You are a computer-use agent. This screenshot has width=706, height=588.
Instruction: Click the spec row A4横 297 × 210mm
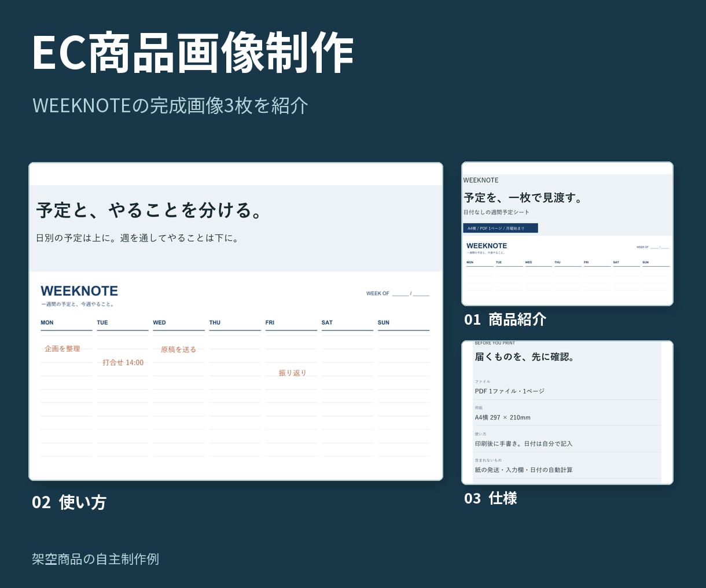[x=503, y=417]
